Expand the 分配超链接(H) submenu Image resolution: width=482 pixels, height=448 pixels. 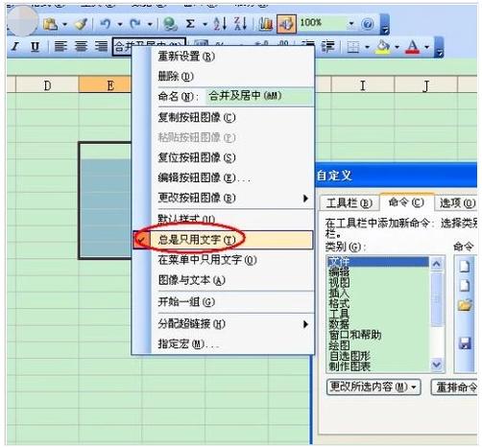click(x=305, y=324)
